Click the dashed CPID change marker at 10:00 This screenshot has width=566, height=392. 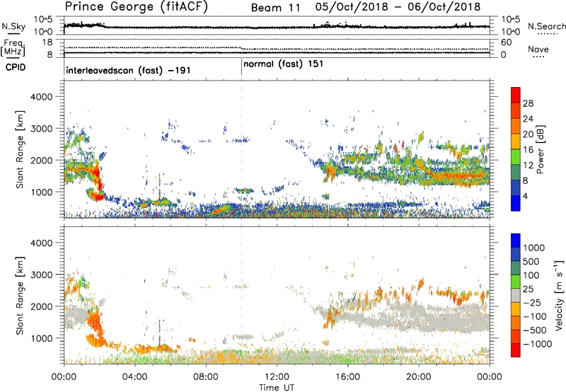[x=241, y=148]
